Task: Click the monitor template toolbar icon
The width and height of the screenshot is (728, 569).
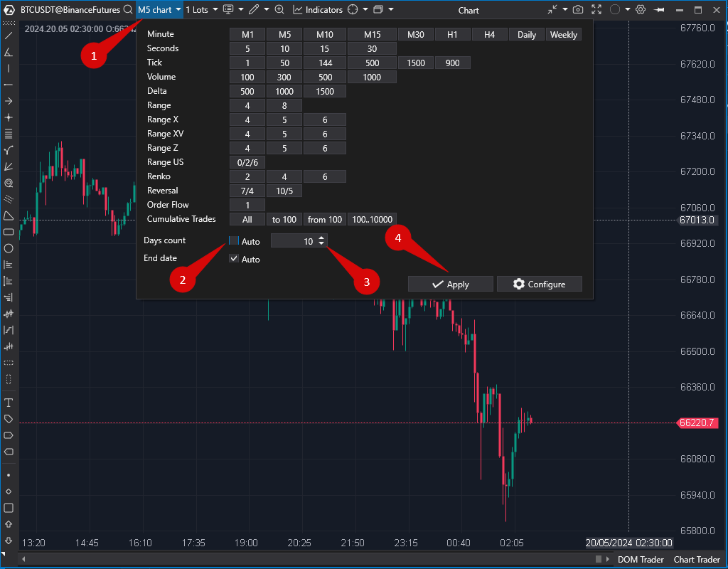Action: point(228,9)
